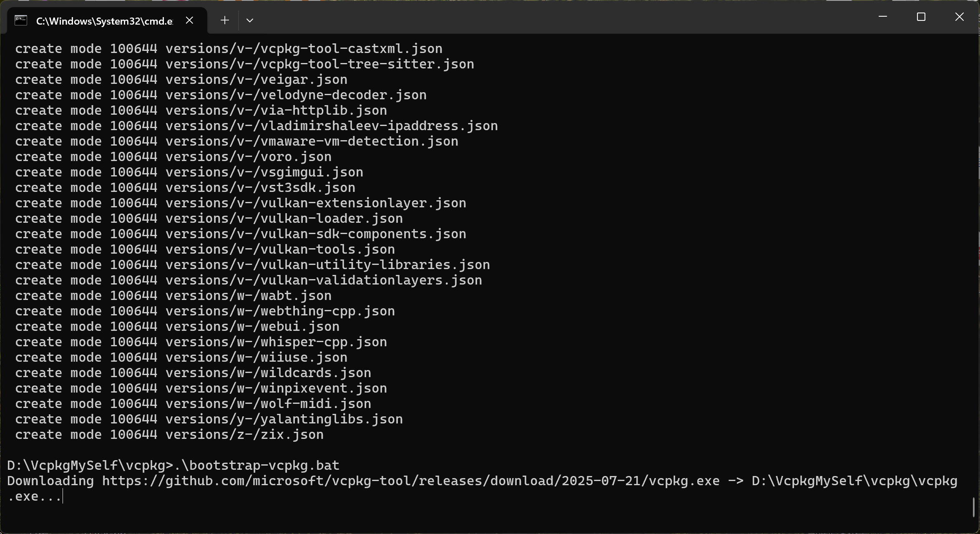Click the vulkan-extensionlayer.json line
This screenshot has width=980, height=534.
point(241,203)
